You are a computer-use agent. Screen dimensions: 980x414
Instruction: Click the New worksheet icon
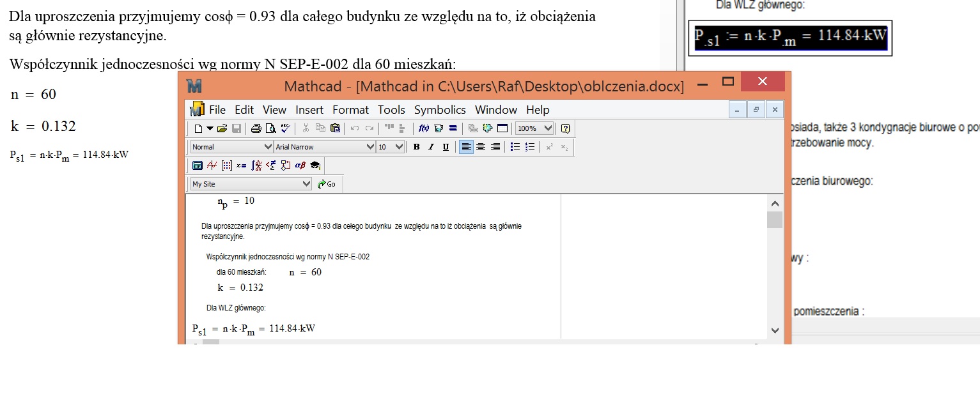coord(198,128)
